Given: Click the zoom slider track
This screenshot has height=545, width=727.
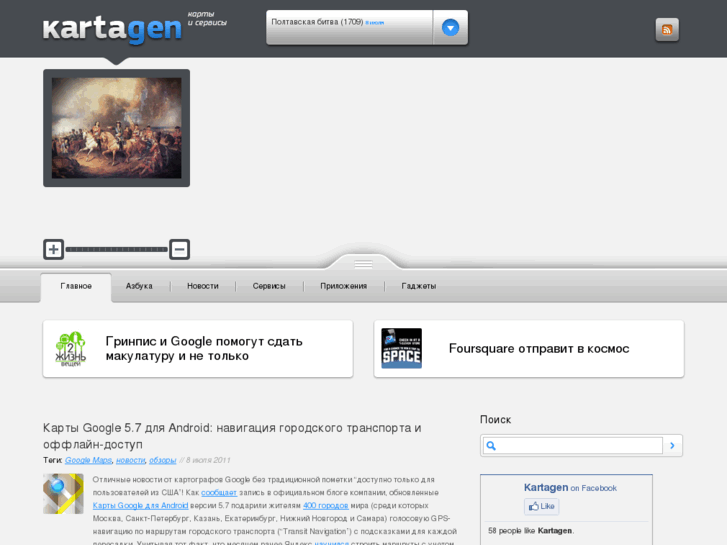Looking at the screenshot, I should point(116,250).
